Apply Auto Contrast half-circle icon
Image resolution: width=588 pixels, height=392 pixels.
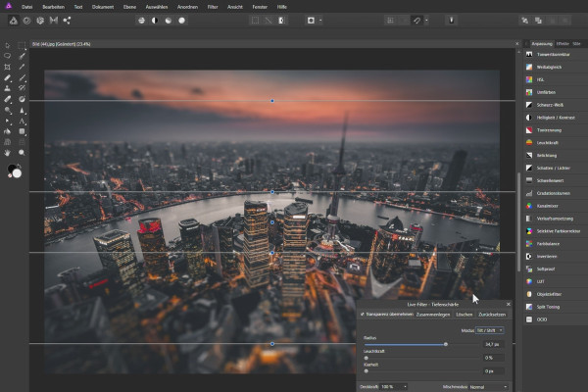point(155,21)
